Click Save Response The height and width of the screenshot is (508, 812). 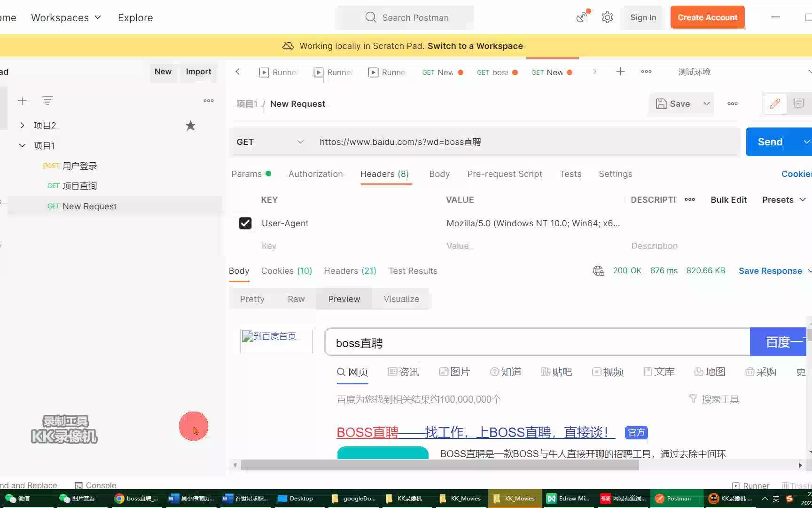pos(770,271)
